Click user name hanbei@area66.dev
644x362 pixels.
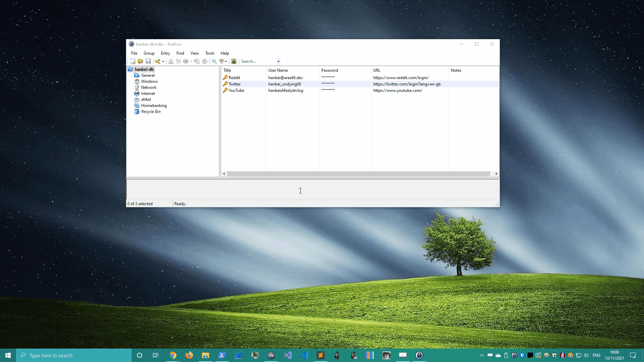click(x=285, y=78)
